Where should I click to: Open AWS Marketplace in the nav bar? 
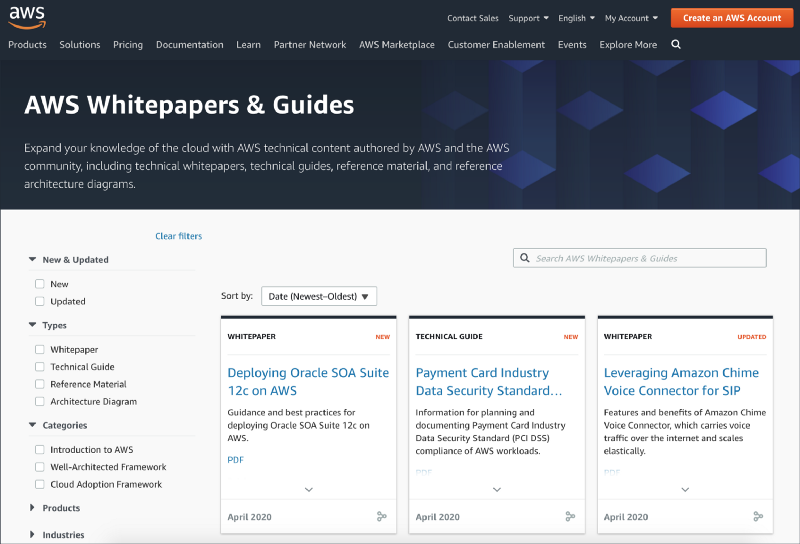(397, 44)
